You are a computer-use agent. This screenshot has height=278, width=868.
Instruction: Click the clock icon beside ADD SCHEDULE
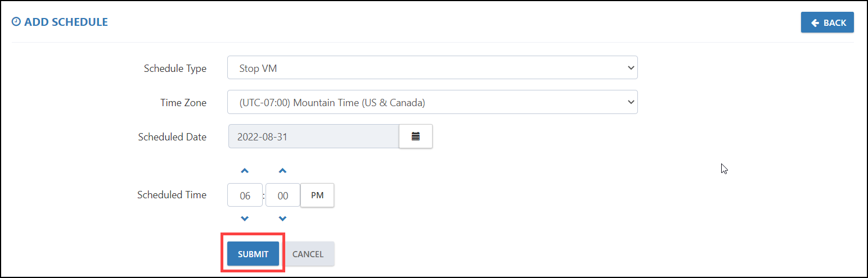[16, 22]
